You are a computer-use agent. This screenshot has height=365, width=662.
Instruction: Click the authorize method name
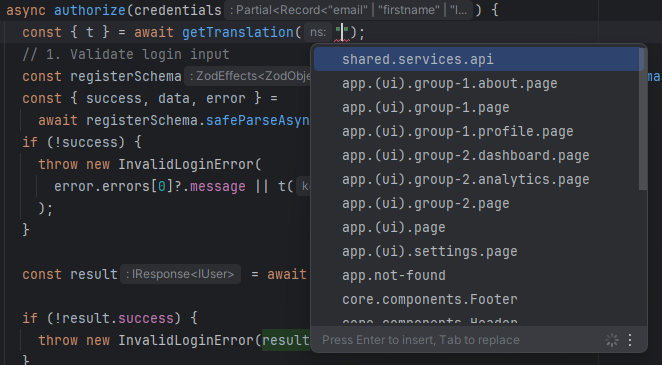tap(90, 10)
